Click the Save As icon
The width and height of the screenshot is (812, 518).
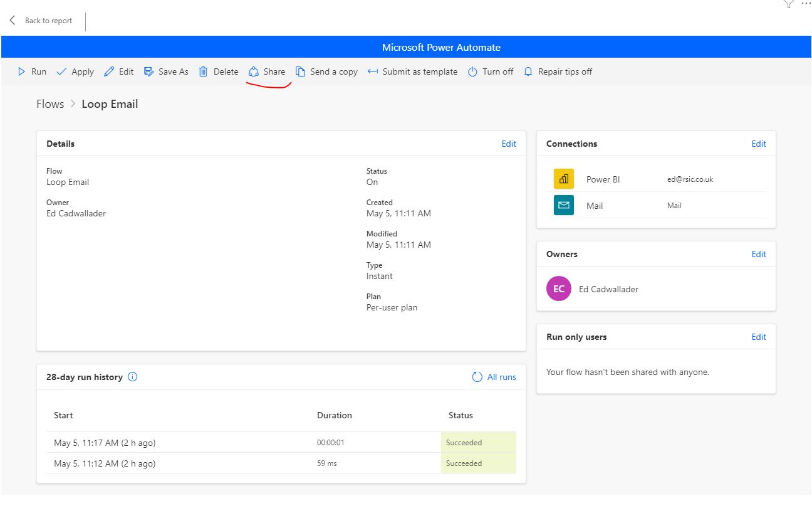point(148,71)
